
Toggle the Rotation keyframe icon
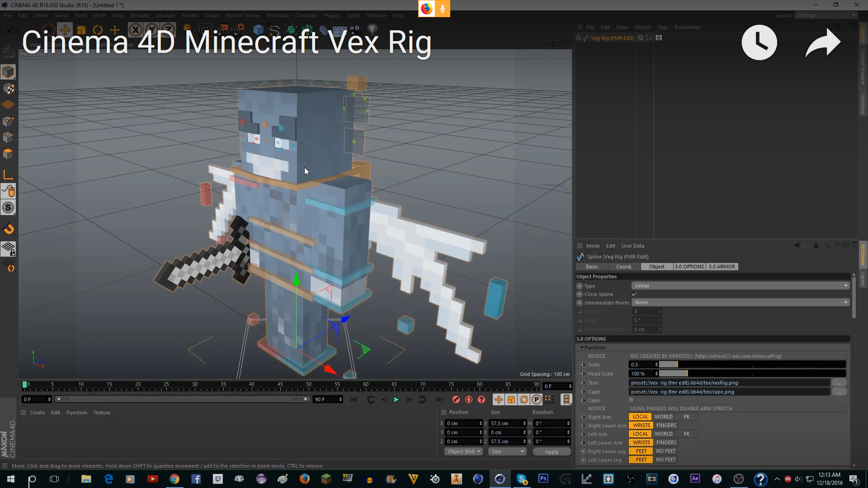(x=524, y=399)
